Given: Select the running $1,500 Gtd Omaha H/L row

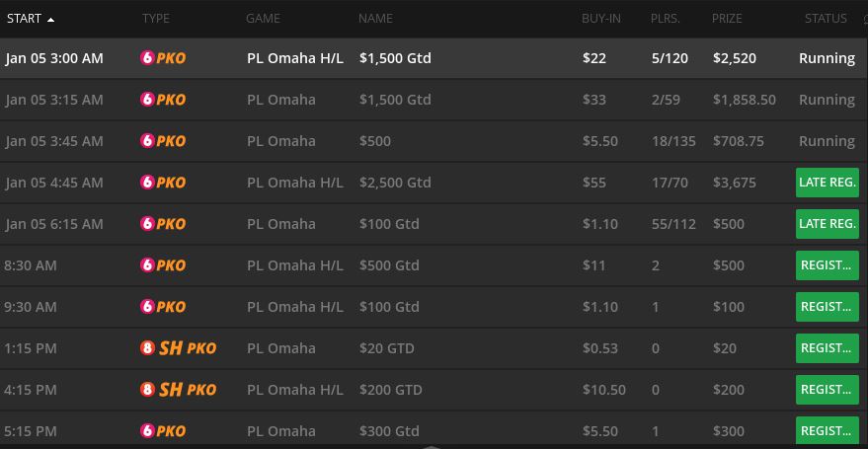Looking at the screenshot, I should click(434, 58).
